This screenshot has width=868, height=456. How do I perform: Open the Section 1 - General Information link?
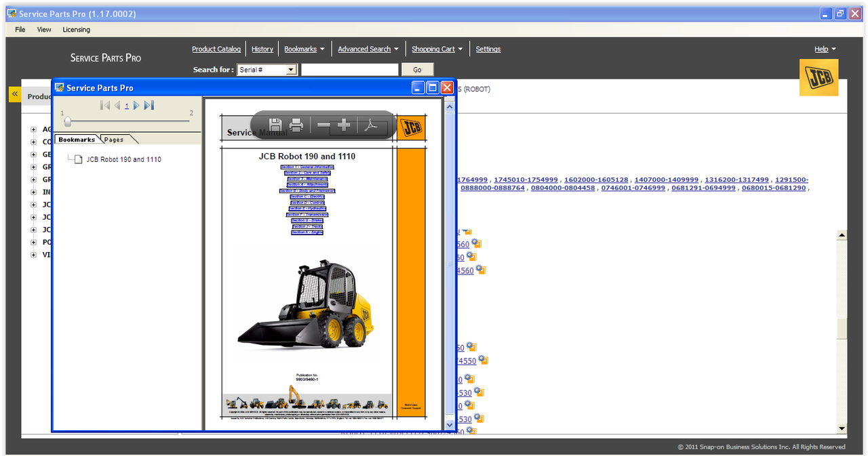(x=307, y=167)
